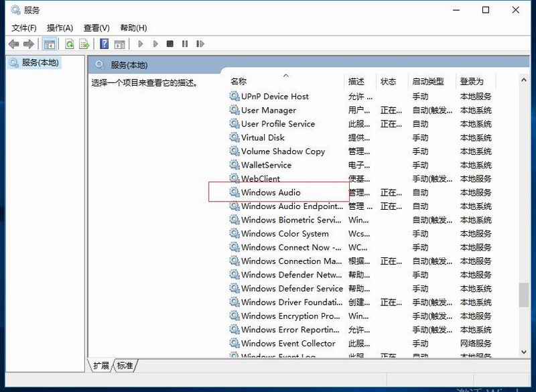Click the Restart Service toolbar icon
The width and height of the screenshot is (536, 392).
click(x=200, y=44)
